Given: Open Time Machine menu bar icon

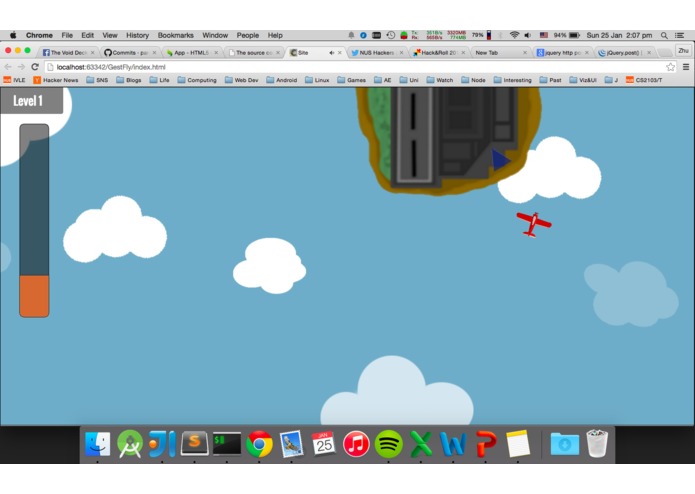Looking at the screenshot, I should [390, 35].
